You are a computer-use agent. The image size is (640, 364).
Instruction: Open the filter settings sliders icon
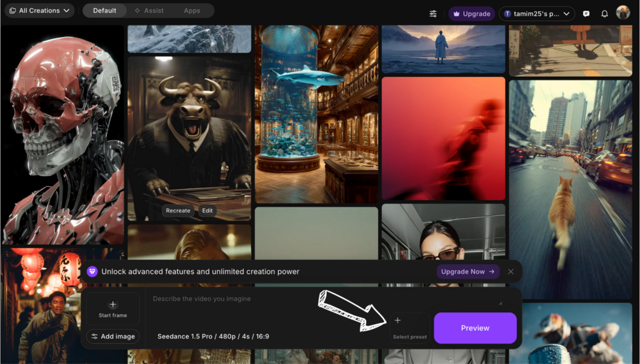[432, 12]
